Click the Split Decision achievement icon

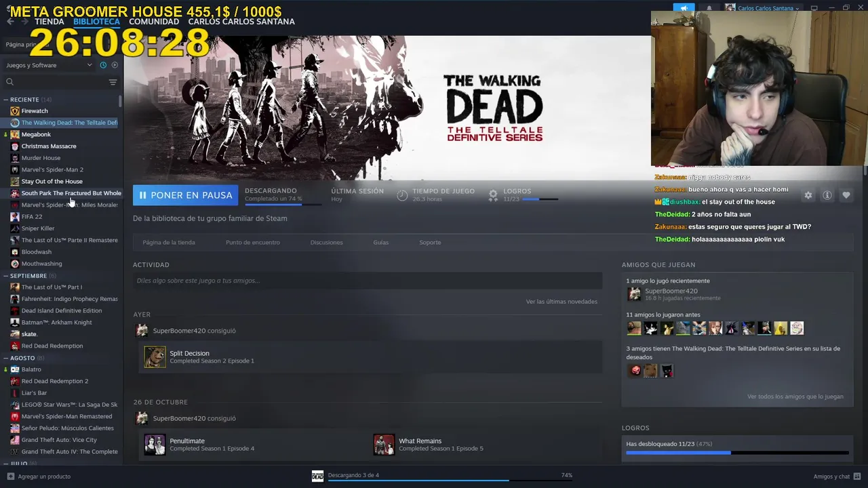(155, 357)
